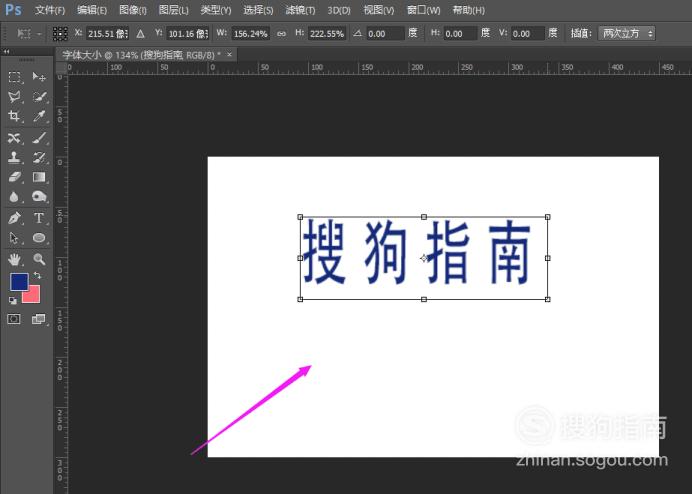Viewport: 692px width, 494px height.
Task: Select the Polygonal Lasso tool
Action: (x=14, y=97)
